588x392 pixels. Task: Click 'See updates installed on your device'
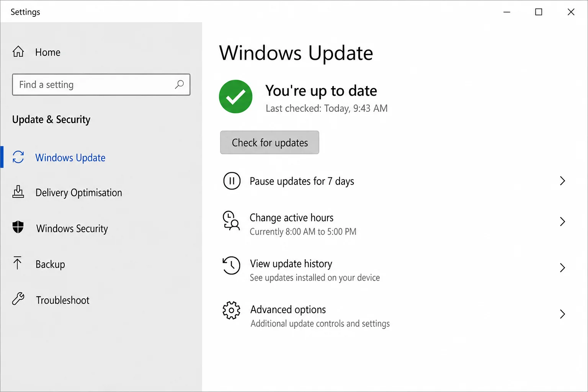tap(315, 278)
